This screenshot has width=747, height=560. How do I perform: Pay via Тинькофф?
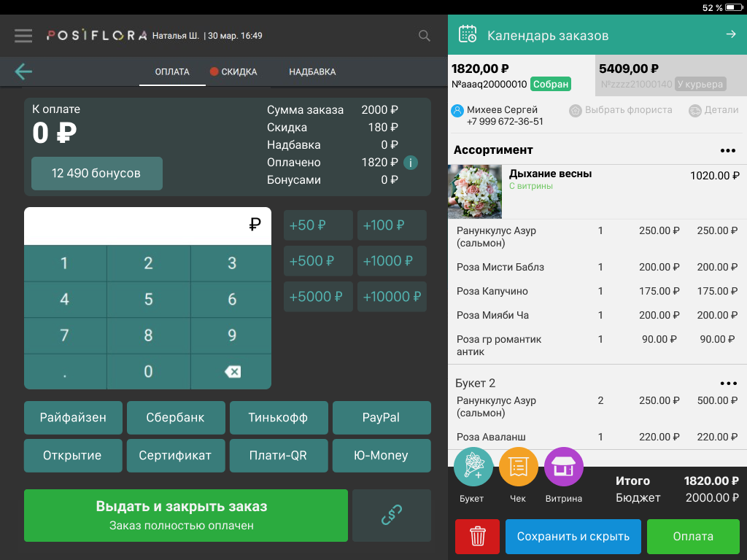(279, 418)
